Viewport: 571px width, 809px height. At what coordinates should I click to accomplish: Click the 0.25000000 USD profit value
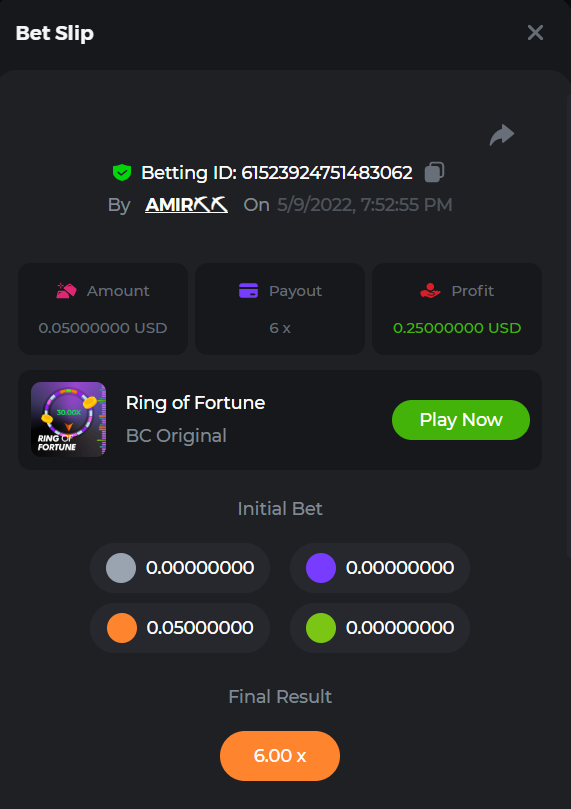pos(457,328)
